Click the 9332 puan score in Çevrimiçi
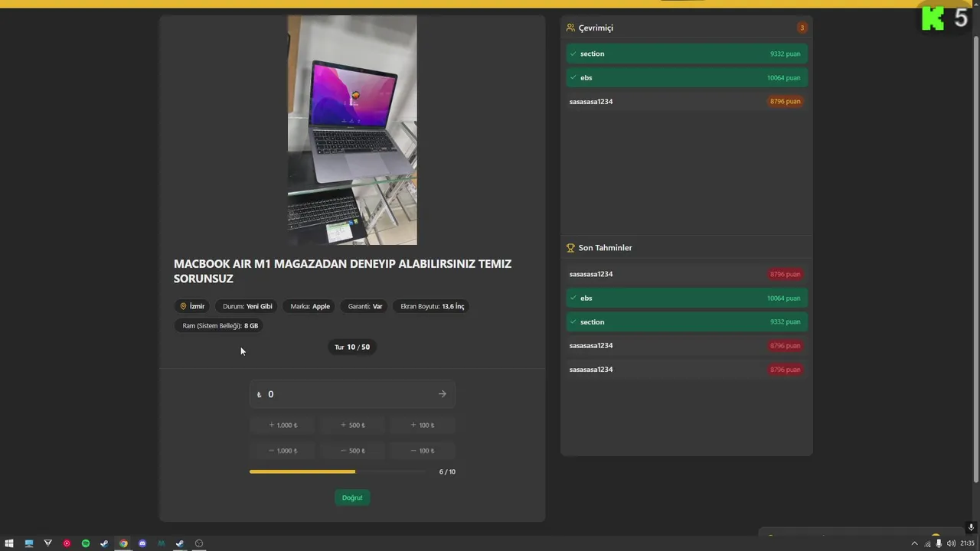980x551 pixels. [x=785, y=54]
